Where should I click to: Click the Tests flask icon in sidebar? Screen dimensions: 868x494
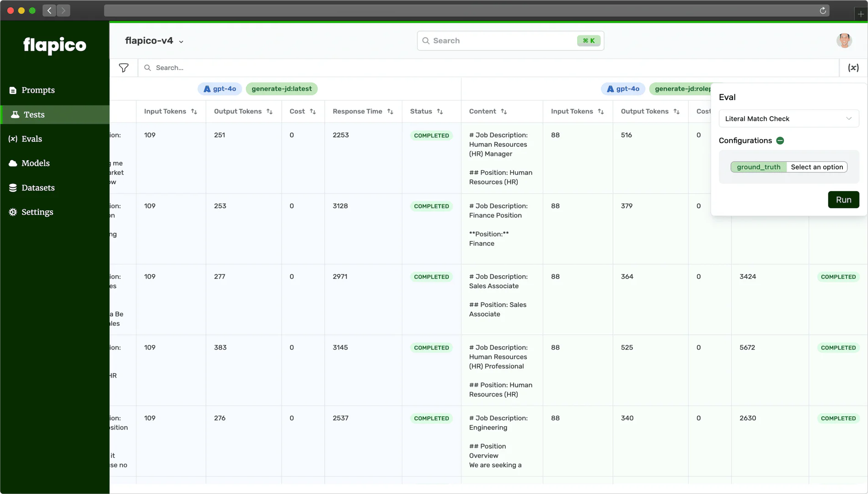[x=15, y=114]
